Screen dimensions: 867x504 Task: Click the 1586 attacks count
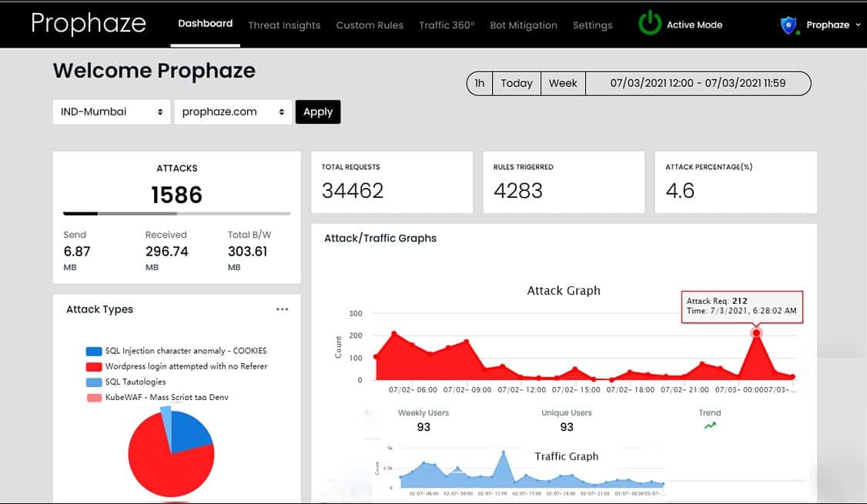click(177, 195)
